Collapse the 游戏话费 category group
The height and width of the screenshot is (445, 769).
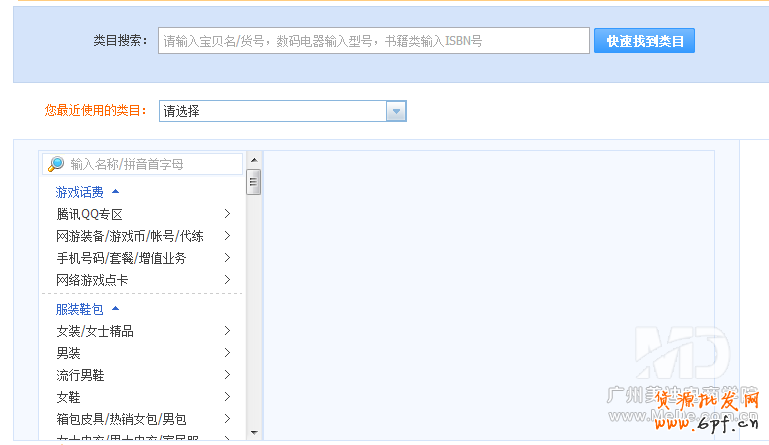point(115,191)
